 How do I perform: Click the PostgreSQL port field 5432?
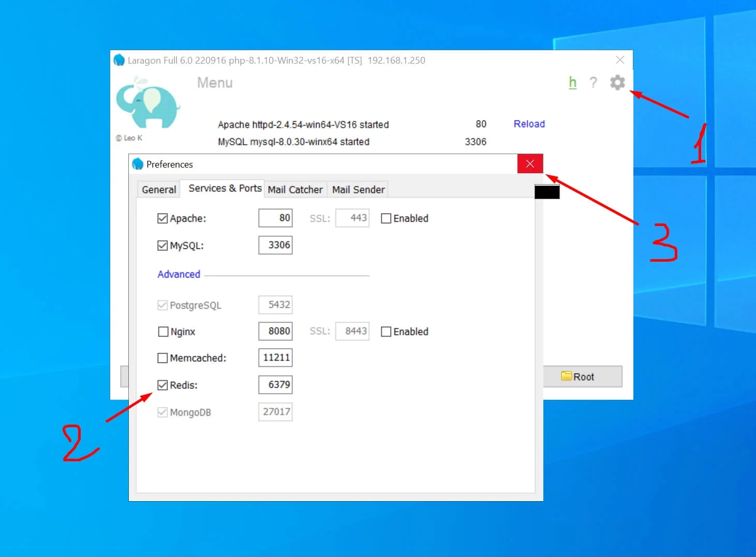275,305
